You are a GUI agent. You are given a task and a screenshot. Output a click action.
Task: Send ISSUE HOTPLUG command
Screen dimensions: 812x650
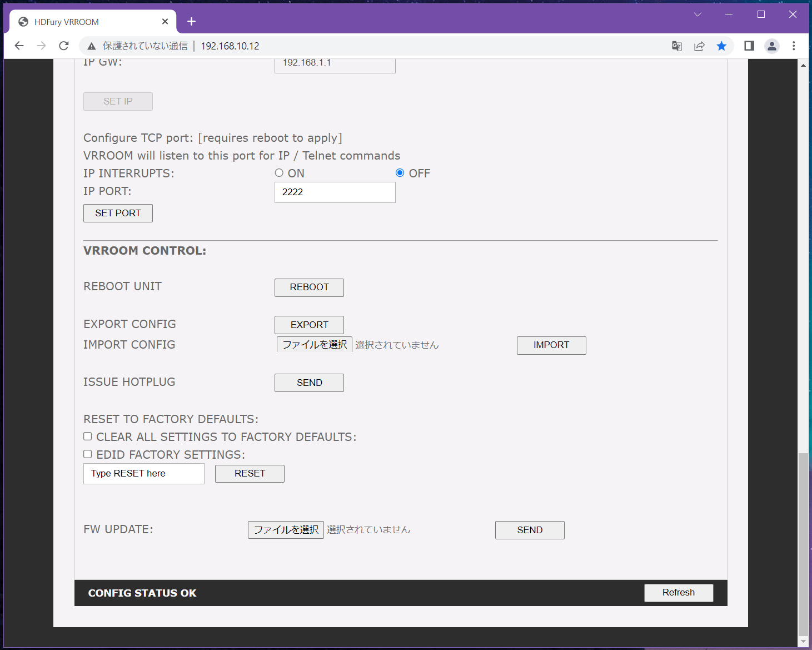[x=309, y=383]
